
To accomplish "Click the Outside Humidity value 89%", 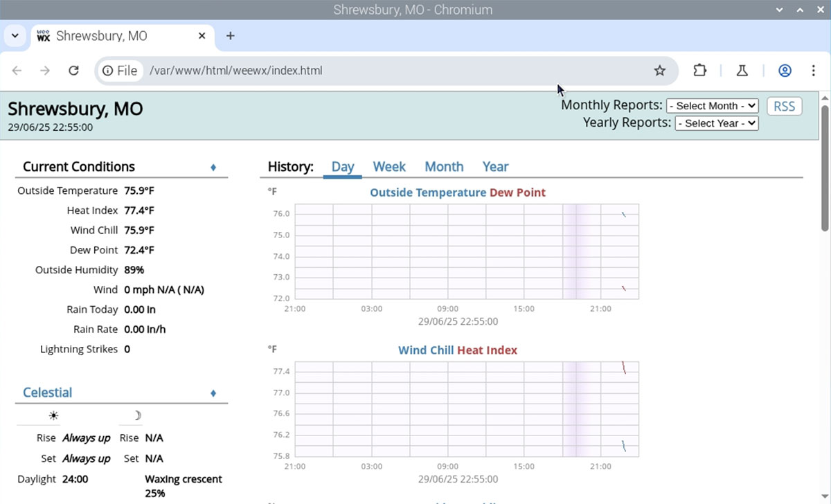I will [x=134, y=270].
